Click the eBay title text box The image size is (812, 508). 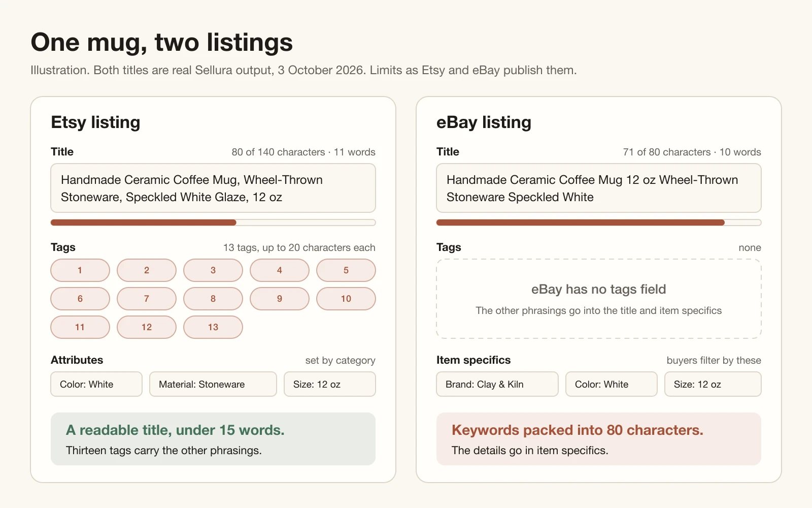[599, 188]
